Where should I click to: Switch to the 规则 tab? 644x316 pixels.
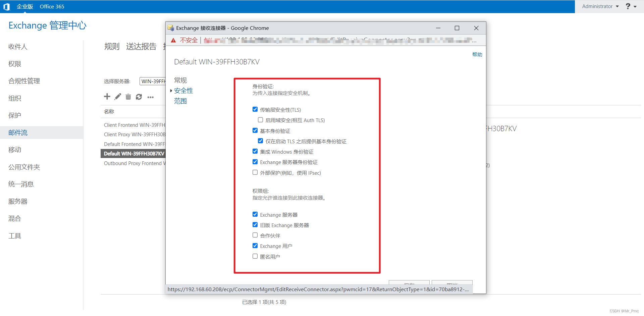point(112,47)
